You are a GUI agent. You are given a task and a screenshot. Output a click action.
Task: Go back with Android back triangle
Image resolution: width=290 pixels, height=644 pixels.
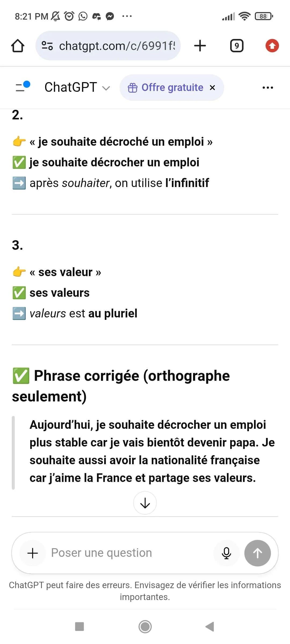click(x=210, y=627)
